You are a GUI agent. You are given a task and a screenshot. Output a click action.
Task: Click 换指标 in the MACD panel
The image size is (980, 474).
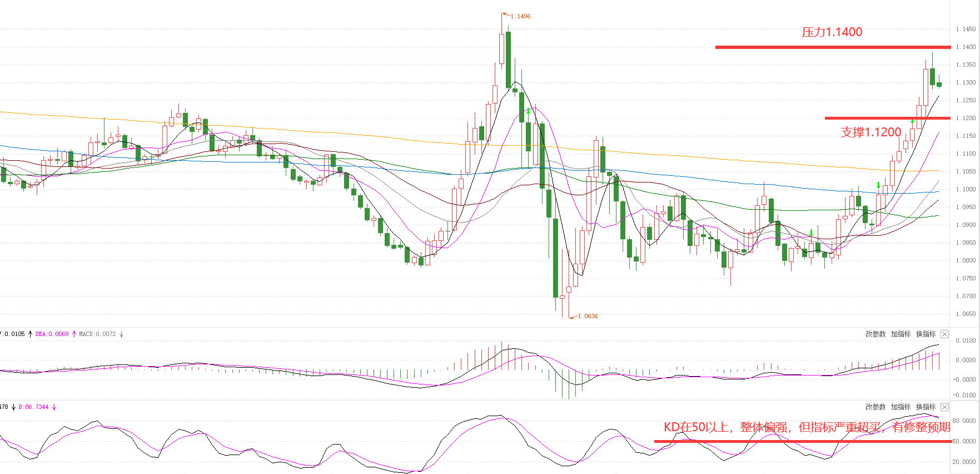click(x=926, y=334)
